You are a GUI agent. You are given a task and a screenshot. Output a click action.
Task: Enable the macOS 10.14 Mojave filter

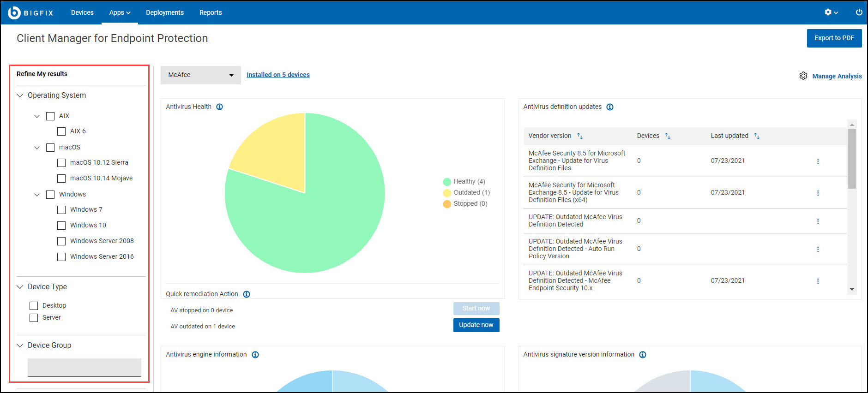click(61, 179)
